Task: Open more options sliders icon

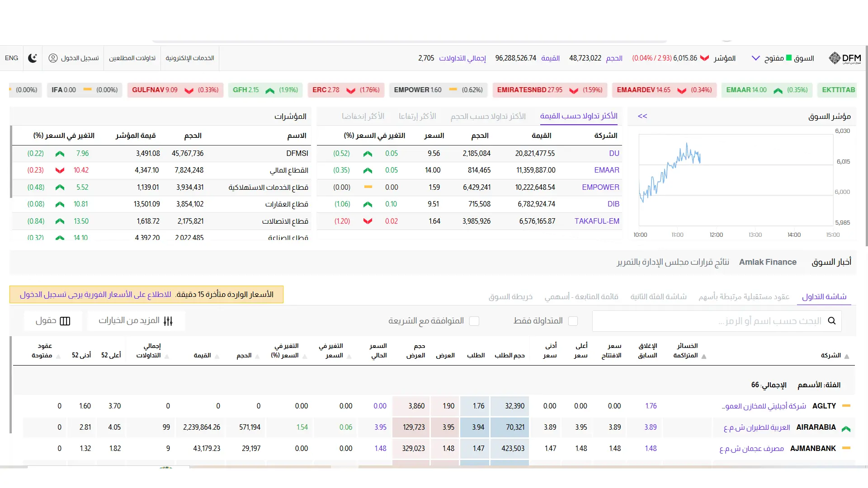Action: pos(168,321)
